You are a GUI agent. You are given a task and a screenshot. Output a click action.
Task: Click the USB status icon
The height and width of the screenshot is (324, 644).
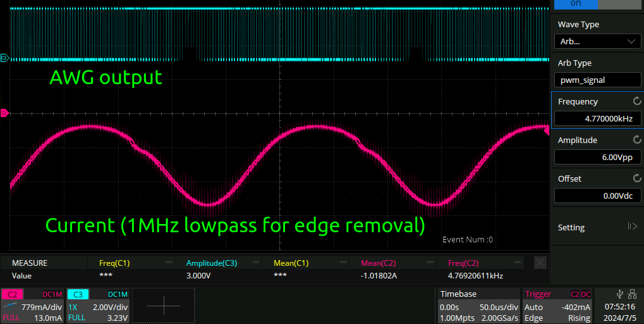618,294
